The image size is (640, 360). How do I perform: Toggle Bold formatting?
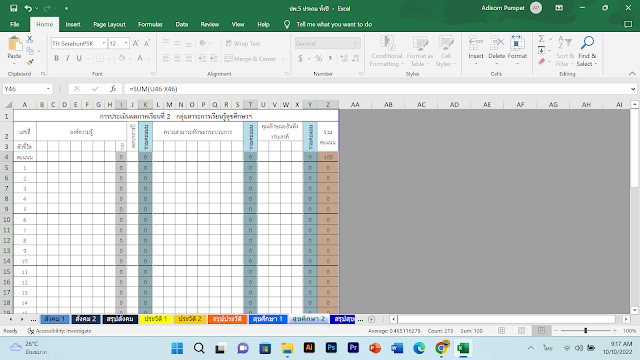[x=56, y=58]
